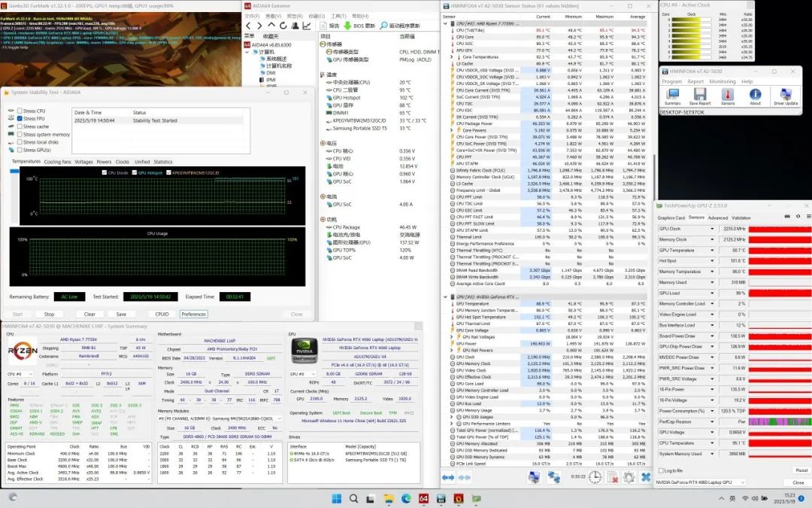Image resolution: width=812 pixels, height=508 pixels.
Task: Open the Memory Modules dropdown in System Summary
Action: click(x=220, y=418)
